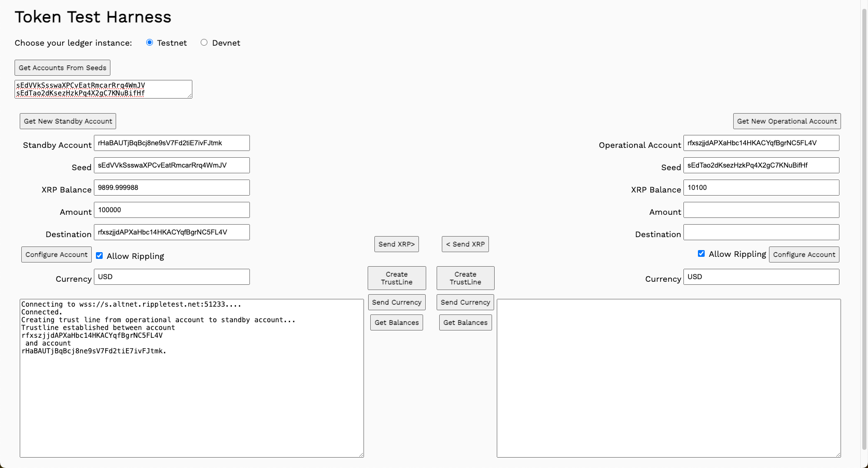Choose the Devnet radio button
Viewport: 868px width, 468px height.
(204, 43)
